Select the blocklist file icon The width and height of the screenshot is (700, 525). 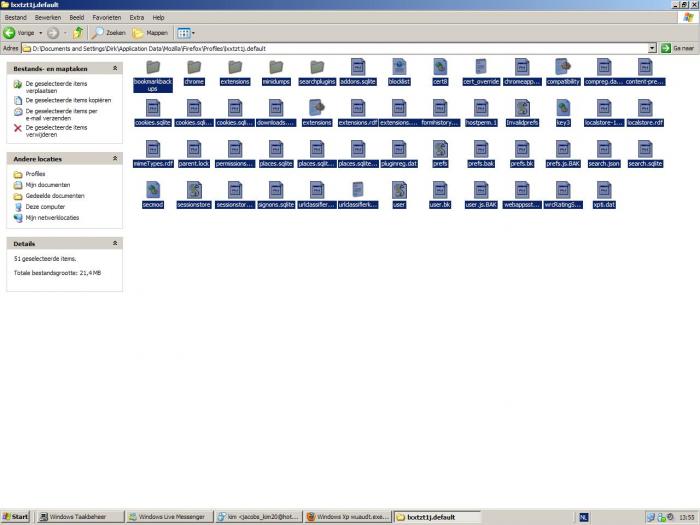tap(398, 67)
